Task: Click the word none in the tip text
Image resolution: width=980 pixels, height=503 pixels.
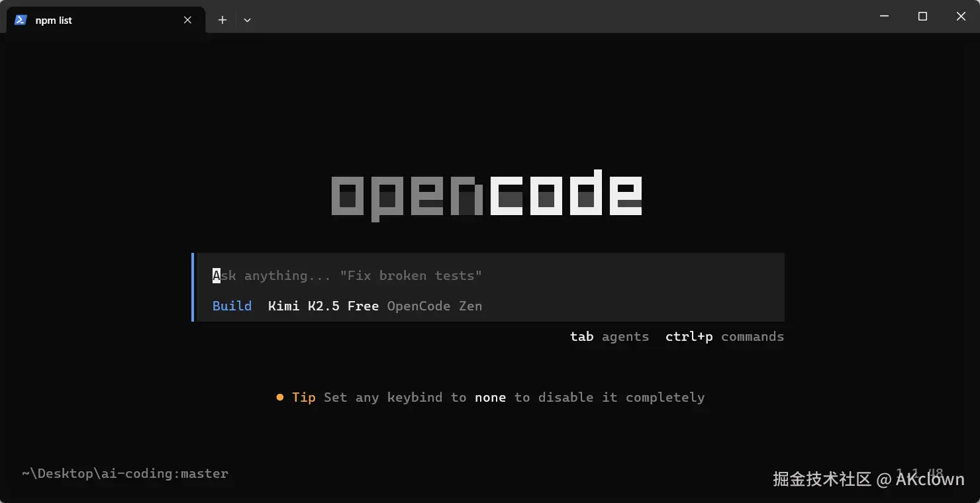Action: tap(490, 397)
